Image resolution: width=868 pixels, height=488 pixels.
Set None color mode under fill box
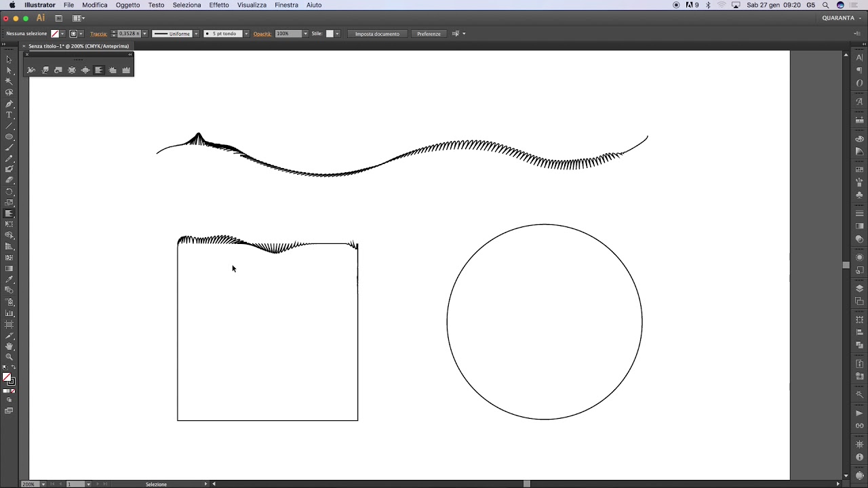(13, 391)
